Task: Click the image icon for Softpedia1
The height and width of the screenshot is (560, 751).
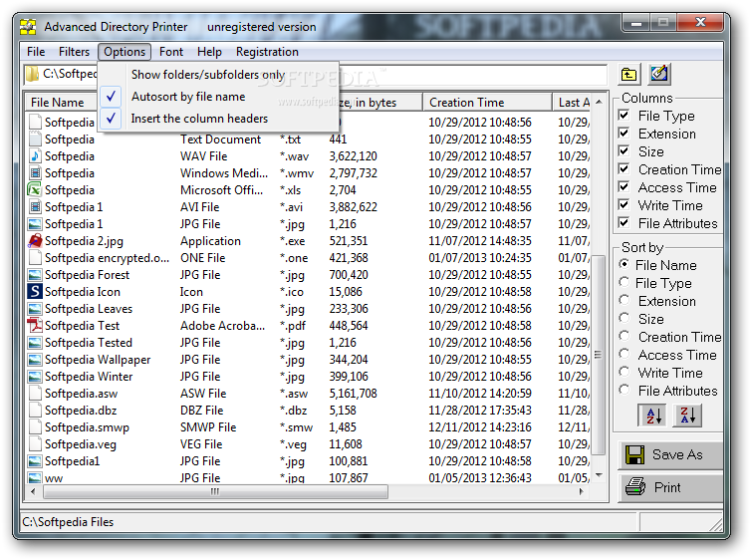Action: [35, 460]
